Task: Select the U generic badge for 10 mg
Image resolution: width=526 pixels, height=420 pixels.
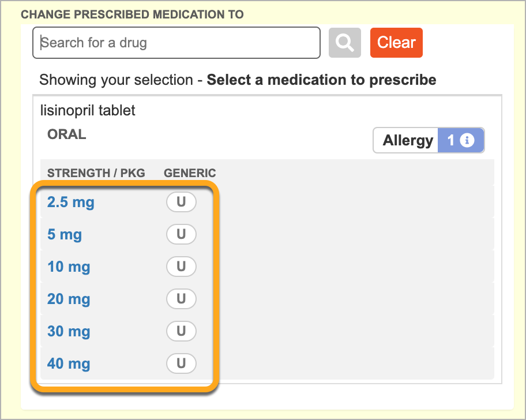Action: (x=181, y=267)
